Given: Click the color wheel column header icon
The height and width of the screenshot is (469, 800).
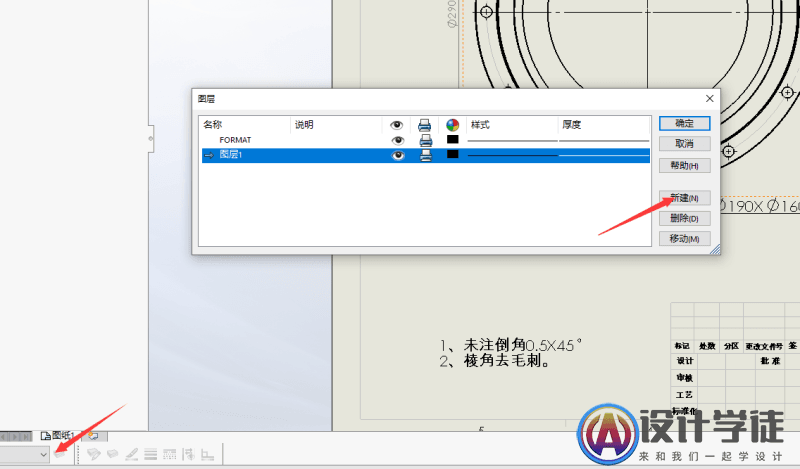Looking at the screenshot, I should tap(453, 125).
